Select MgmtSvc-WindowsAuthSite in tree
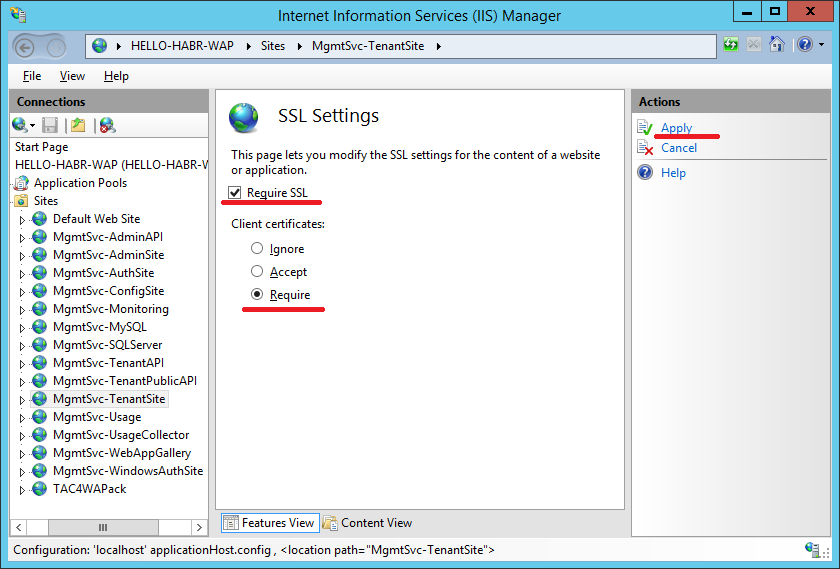The height and width of the screenshot is (569, 840). coord(128,470)
